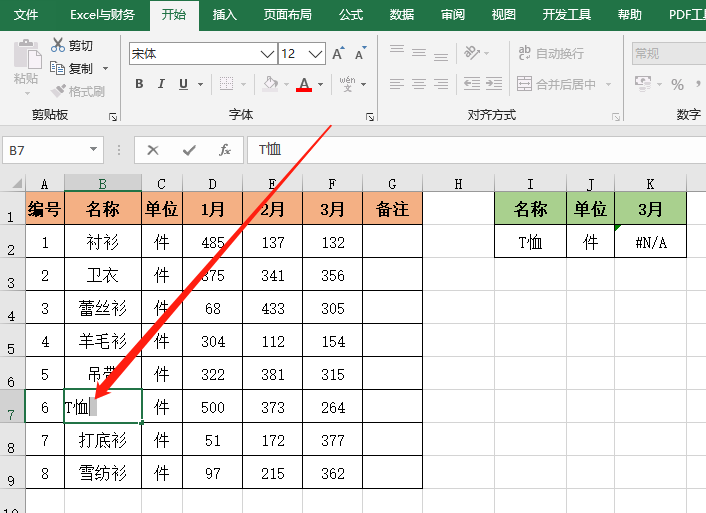
Task: Select the row 2 header
Action: click(x=12, y=242)
